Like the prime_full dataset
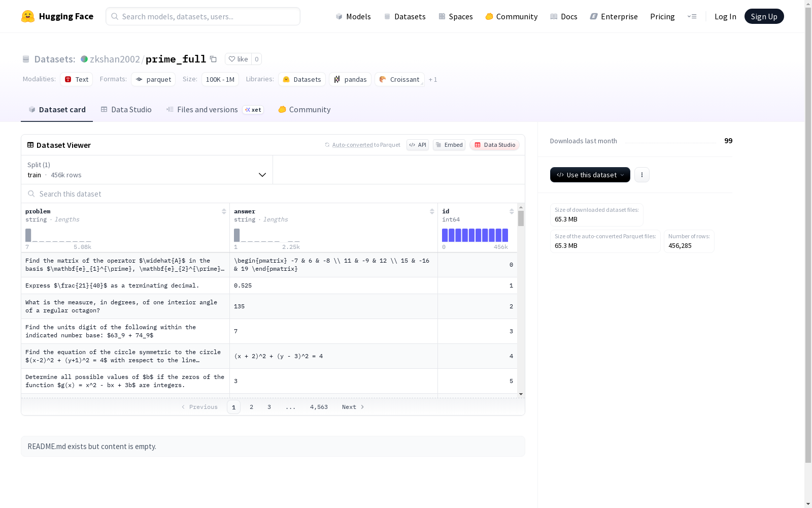Image resolution: width=812 pixels, height=508 pixels. pyautogui.click(x=238, y=59)
